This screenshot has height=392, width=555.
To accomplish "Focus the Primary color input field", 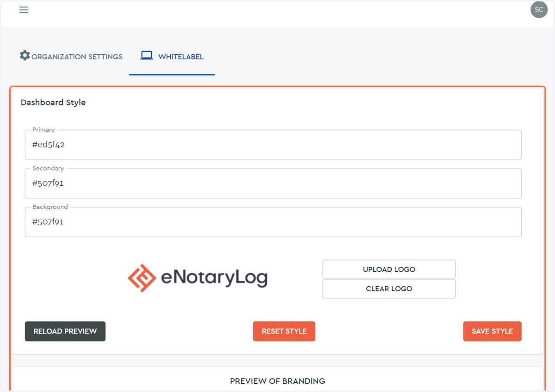I will coord(273,145).
